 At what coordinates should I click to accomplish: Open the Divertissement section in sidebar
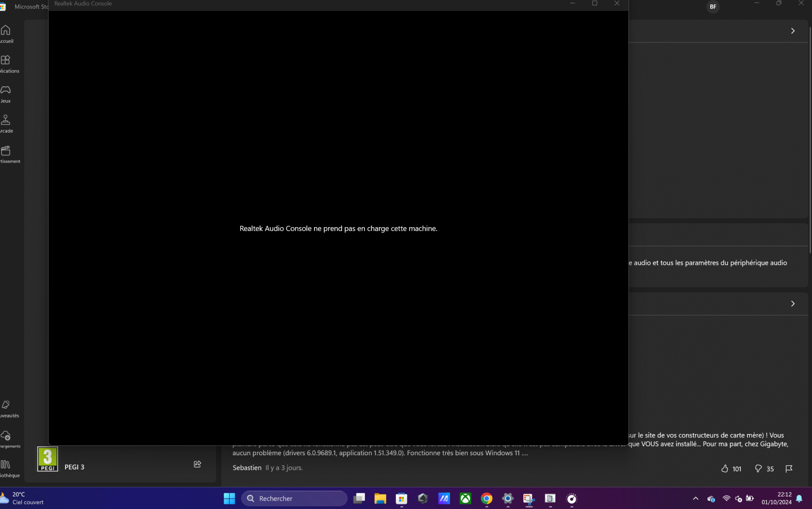tap(6, 154)
